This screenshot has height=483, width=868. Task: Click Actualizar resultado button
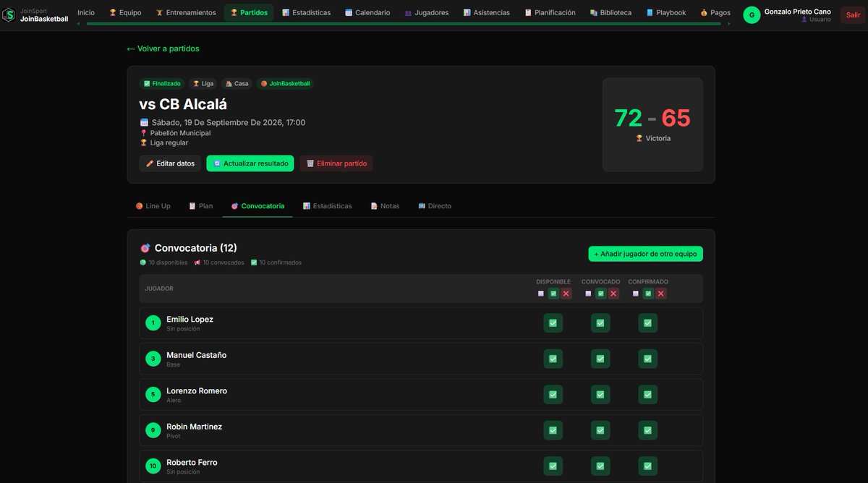(250, 163)
